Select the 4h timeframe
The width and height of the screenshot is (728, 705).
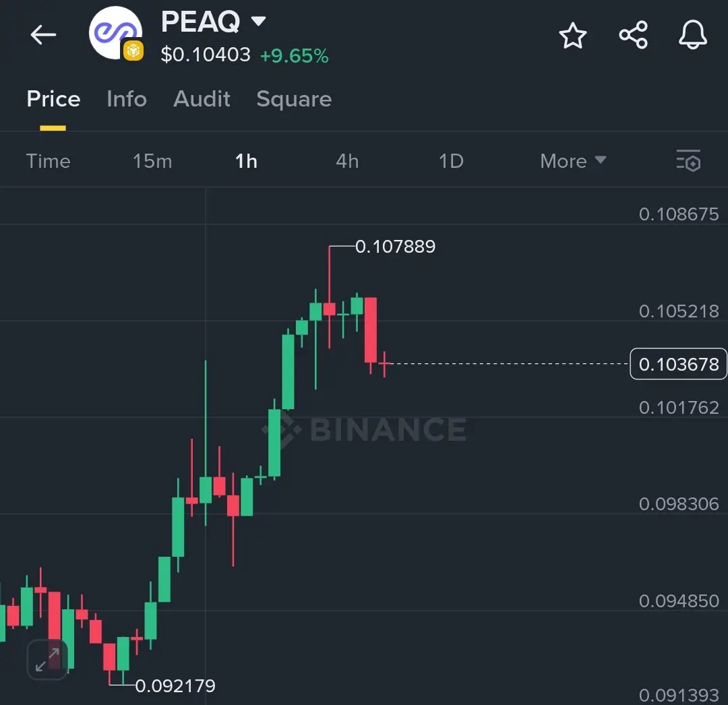[x=347, y=161]
